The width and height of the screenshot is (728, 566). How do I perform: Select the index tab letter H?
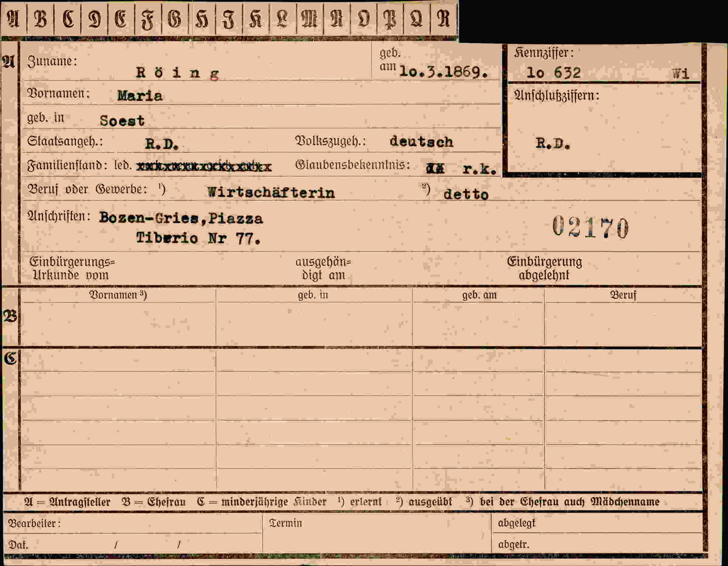pos(202,19)
